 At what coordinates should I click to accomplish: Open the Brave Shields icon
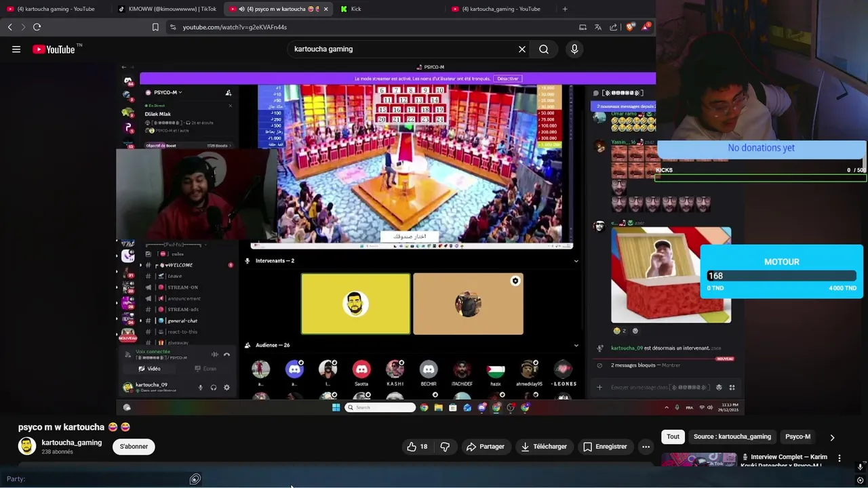point(630,27)
